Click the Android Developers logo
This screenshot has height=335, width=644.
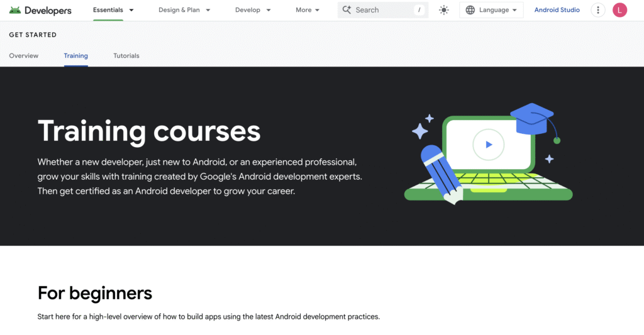point(40,10)
